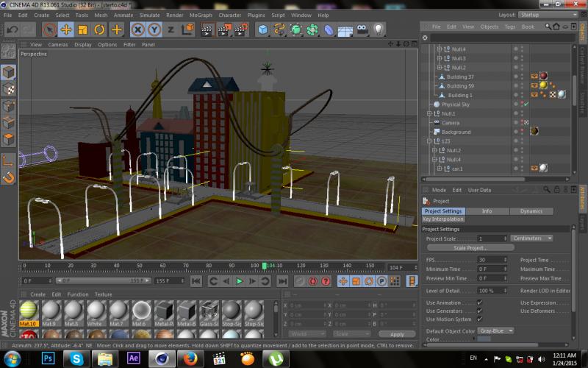Expand the car.1 object in hierarchy
Image resolution: width=588 pixels, height=368 pixels.
[438, 169]
